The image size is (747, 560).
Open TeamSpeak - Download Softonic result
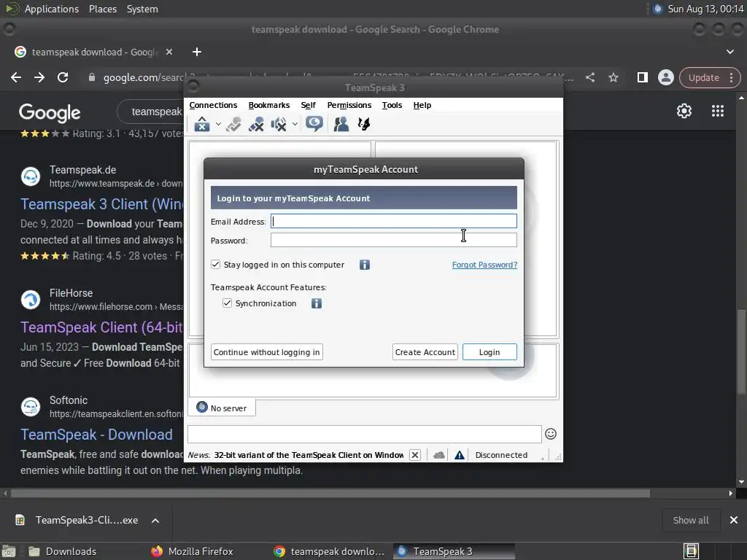click(97, 435)
